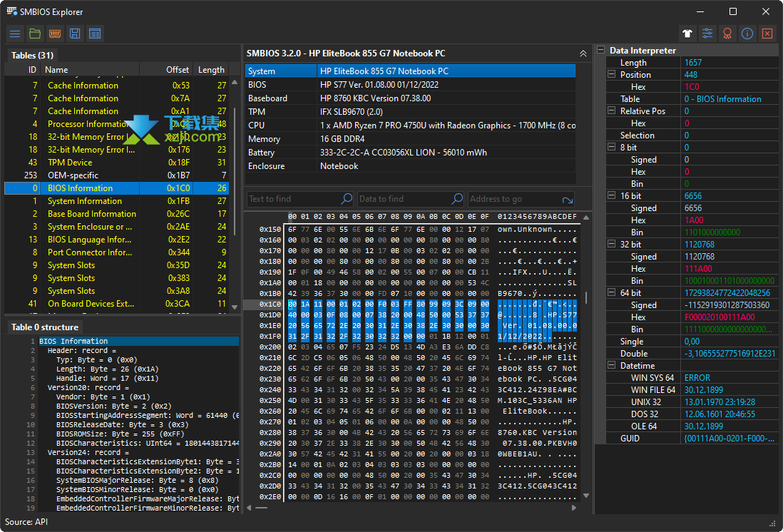The width and height of the screenshot is (783, 532).
Task: Open the hamburger main menu
Action: coord(15,34)
